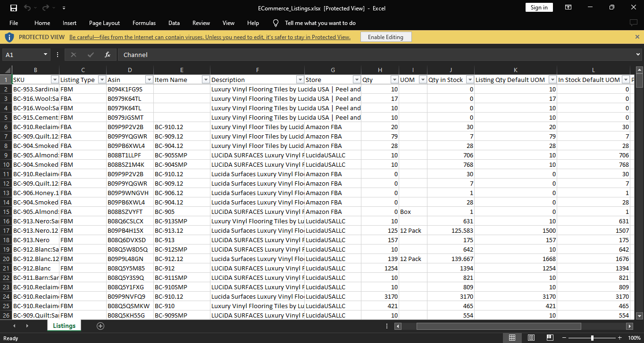Click the Save icon in title bar
This screenshot has height=343, width=644.
click(13, 8)
